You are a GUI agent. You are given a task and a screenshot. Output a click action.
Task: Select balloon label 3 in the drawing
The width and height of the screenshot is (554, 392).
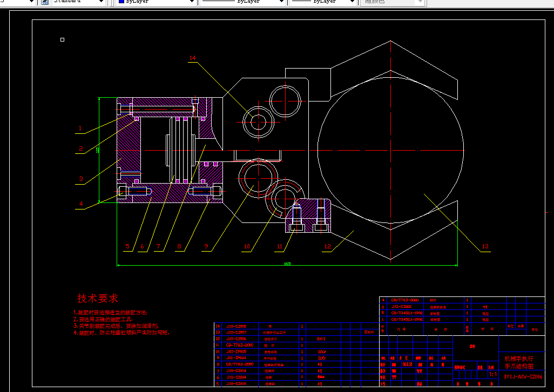pos(81,179)
